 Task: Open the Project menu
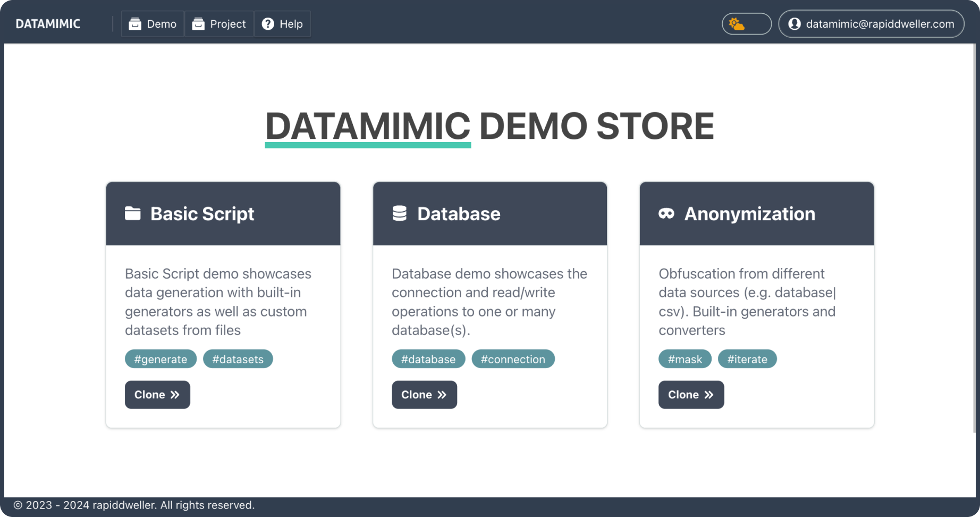(x=219, y=23)
